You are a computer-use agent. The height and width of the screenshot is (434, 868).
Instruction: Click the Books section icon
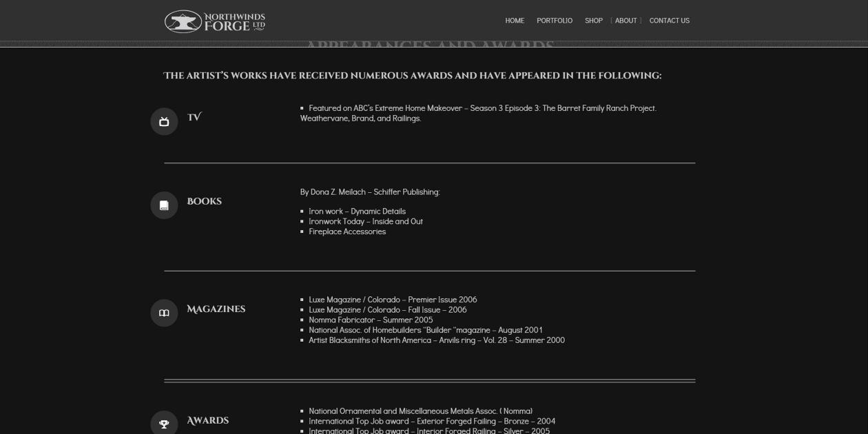click(x=164, y=205)
